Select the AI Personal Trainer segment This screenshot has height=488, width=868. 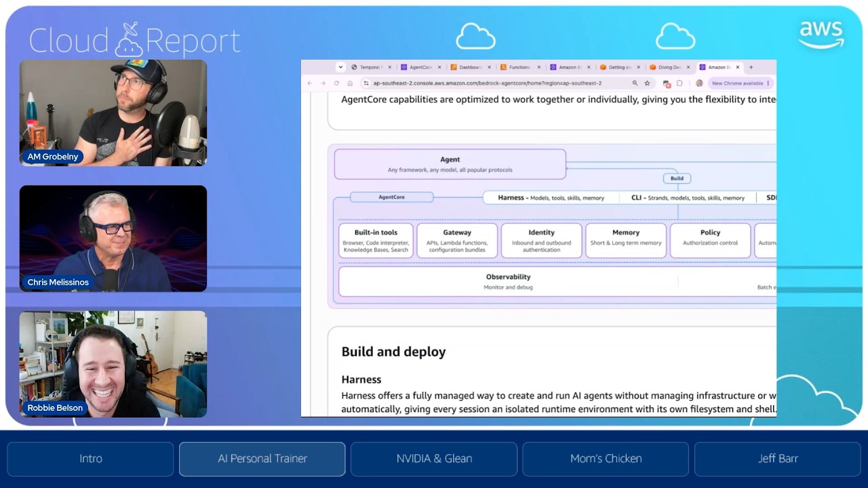click(x=262, y=459)
